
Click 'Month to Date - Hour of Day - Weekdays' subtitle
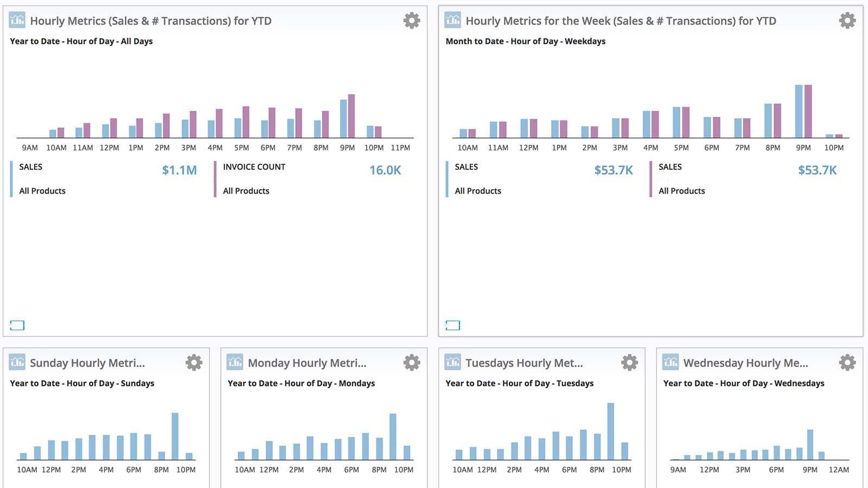526,41
